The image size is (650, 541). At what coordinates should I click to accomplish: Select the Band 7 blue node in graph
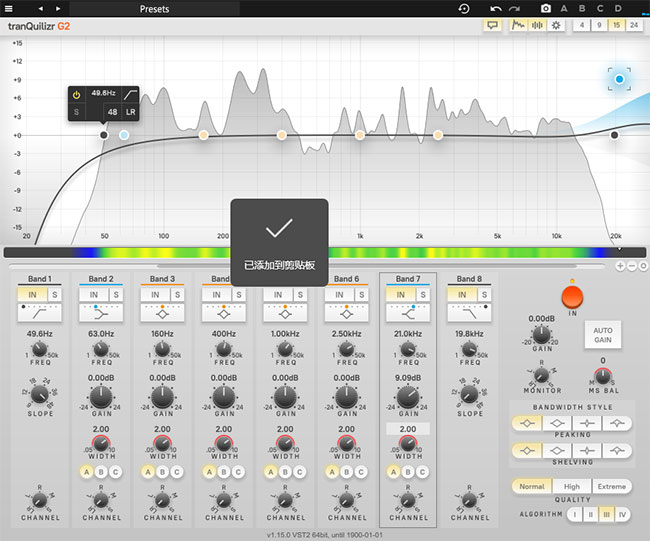pos(619,79)
